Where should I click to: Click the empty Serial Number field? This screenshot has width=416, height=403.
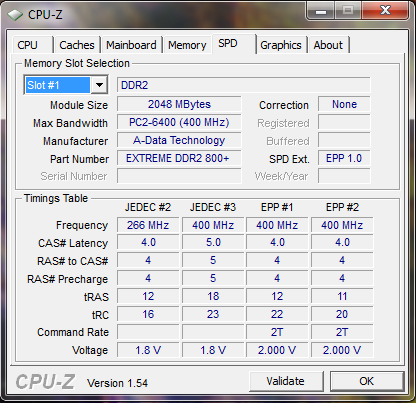click(x=179, y=176)
